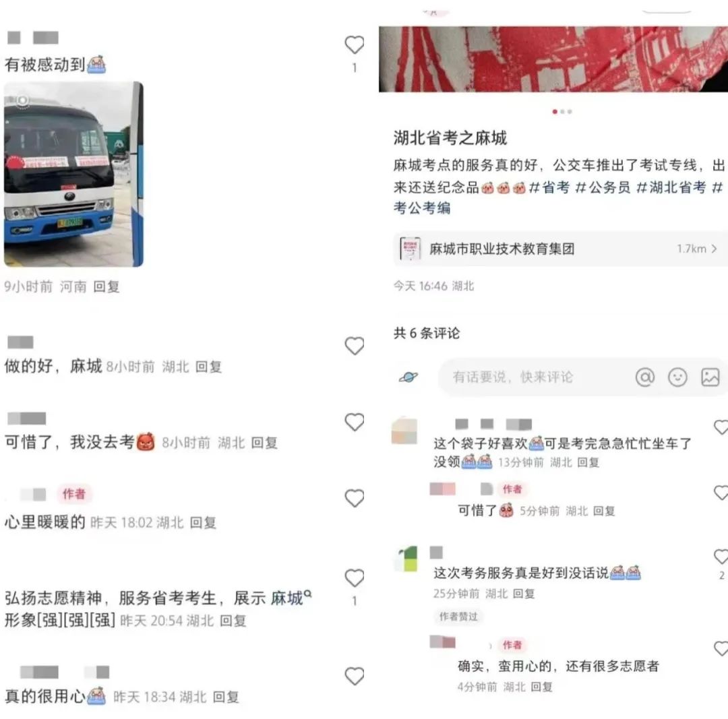Open 麻城市职业技术教育集团 location arrow
This screenshot has width=728, height=719.
pos(714,249)
